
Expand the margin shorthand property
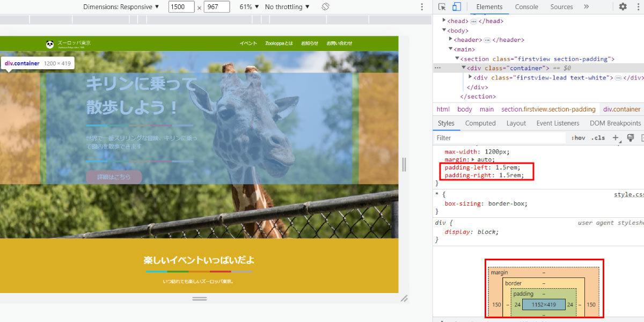pos(473,160)
